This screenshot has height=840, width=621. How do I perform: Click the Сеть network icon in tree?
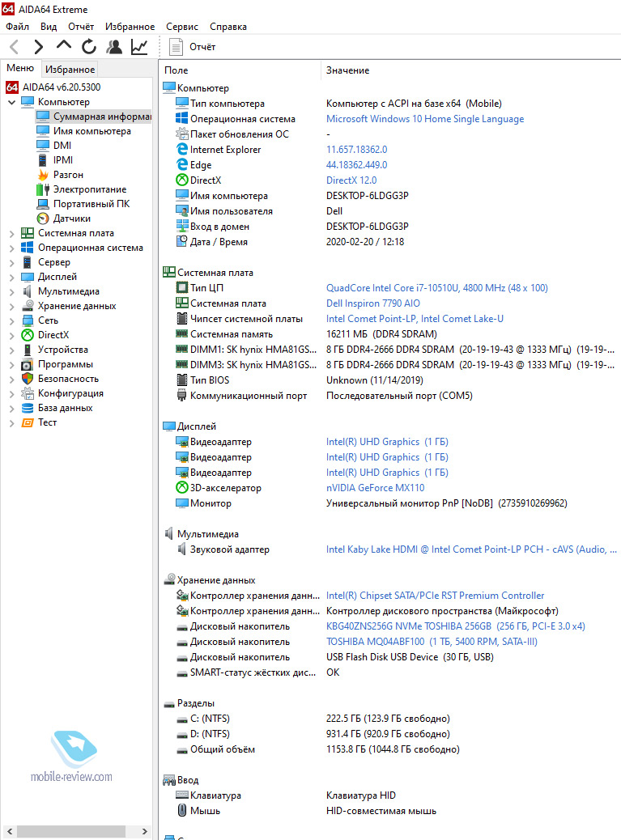pos(28,320)
